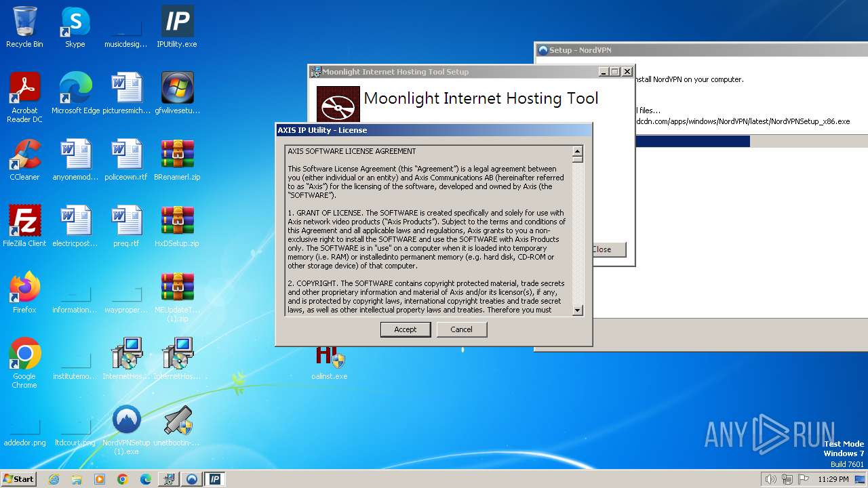868x488 pixels.
Task: Select the FileZilla Client desktop shortcut
Action: 24,226
